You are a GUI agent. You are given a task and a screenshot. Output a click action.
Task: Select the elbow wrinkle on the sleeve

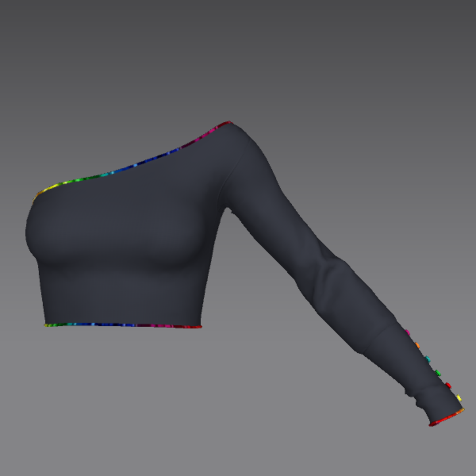tap(329, 278)
